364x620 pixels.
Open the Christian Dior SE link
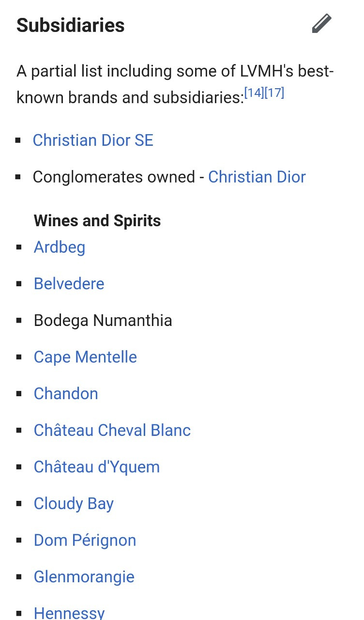click(x=93, y=140)
